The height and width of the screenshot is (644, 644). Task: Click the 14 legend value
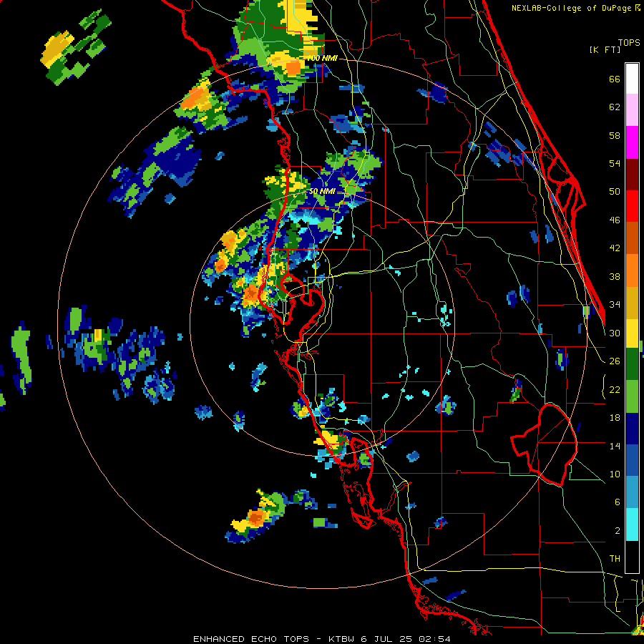pyautogui.click(x=615, y=446)
